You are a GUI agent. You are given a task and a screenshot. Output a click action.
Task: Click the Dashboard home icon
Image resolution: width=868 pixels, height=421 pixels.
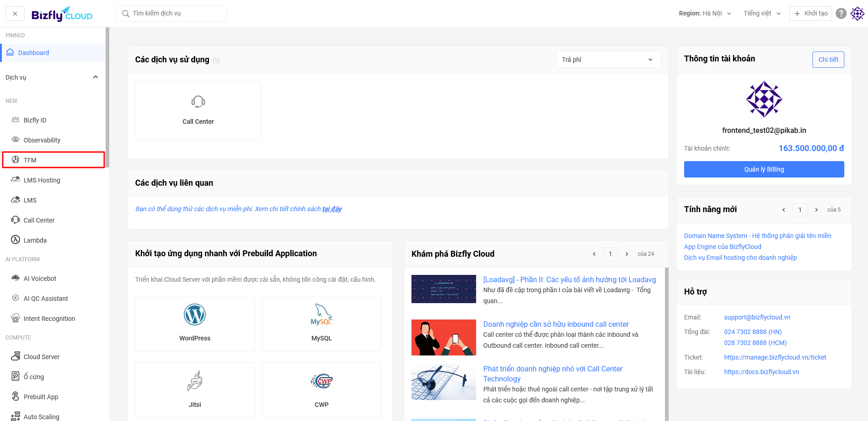(x=10, y=52)
